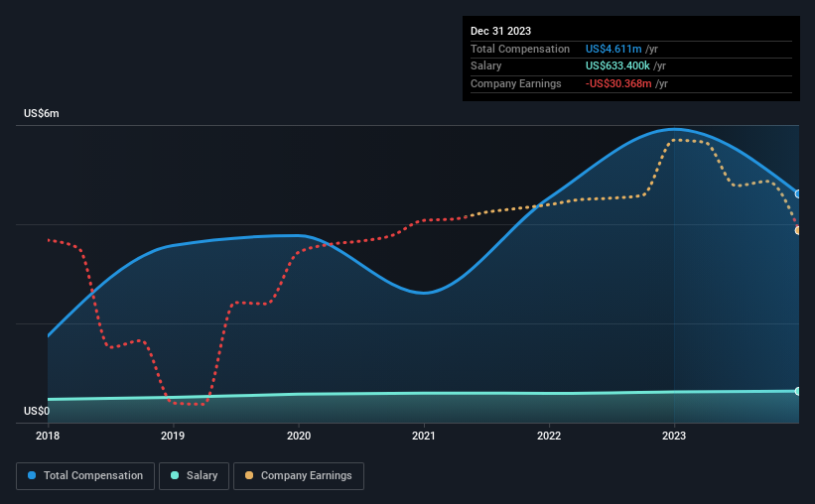Click the Salary tooltip row label
Image resolution: width=815 pixels, height=504 pixels.
pos(486,66)
